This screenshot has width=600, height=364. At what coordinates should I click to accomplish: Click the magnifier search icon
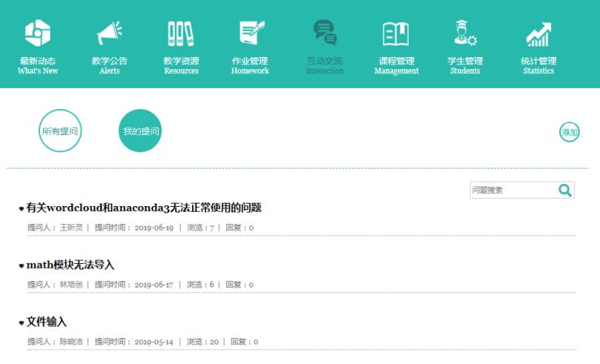click(x=564, y=190)
